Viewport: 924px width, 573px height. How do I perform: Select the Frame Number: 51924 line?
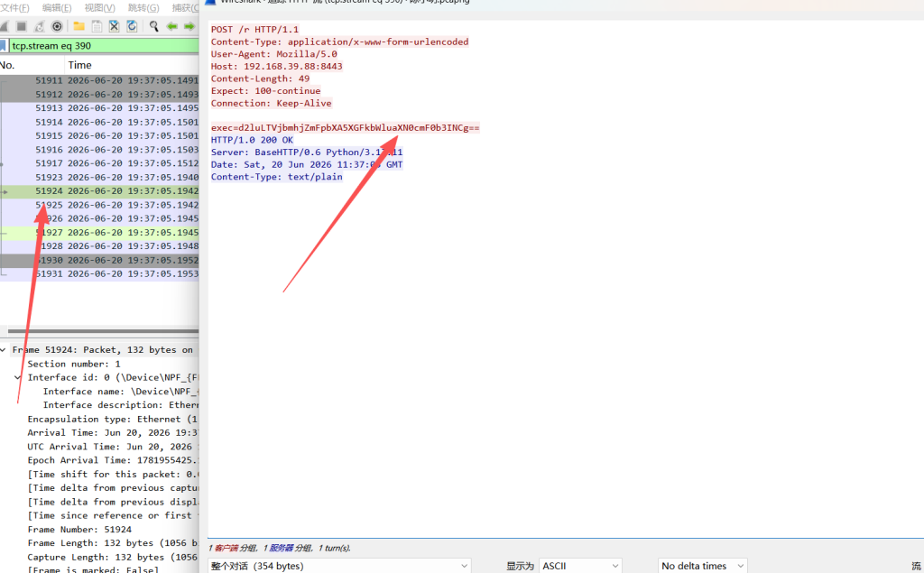click(79, 530)
